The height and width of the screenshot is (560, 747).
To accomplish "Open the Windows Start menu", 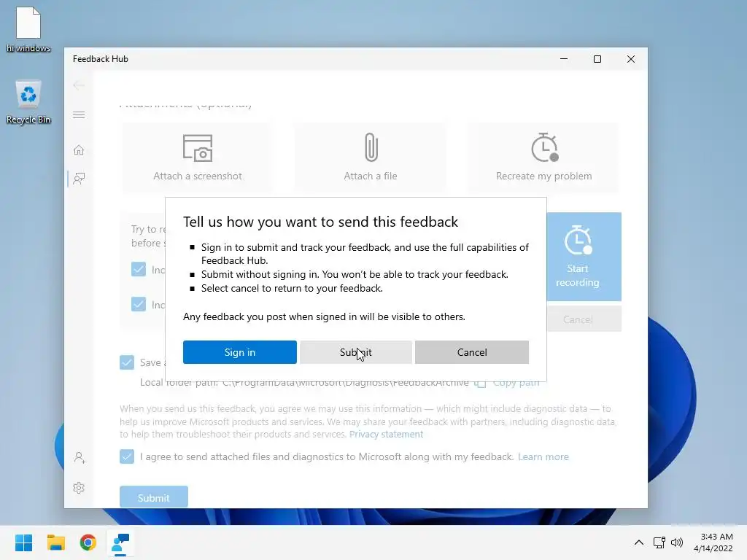I will pyautogui.click(x=24, y=542).
